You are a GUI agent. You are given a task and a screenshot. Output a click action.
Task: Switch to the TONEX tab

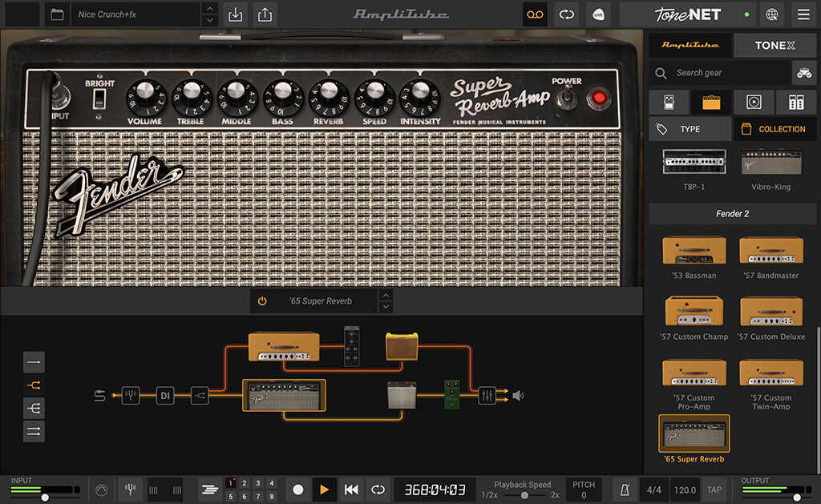[x=774, y=45]
